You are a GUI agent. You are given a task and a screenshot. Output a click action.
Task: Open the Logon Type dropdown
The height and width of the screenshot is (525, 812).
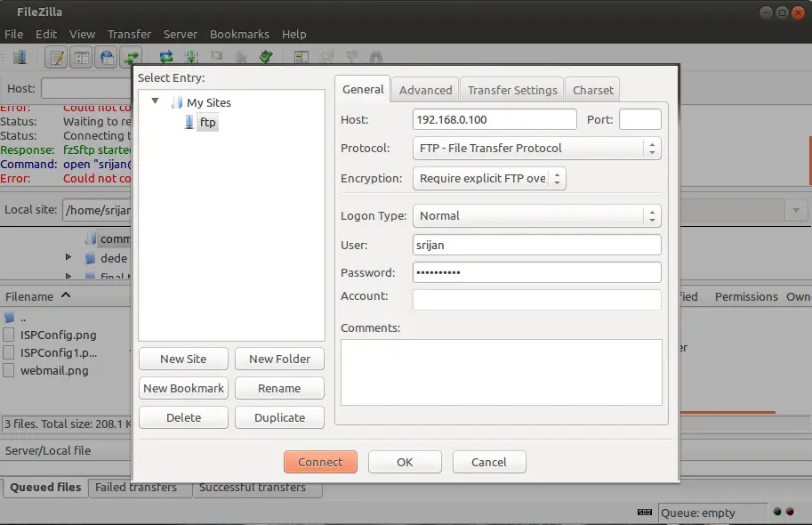pos(537,215)
